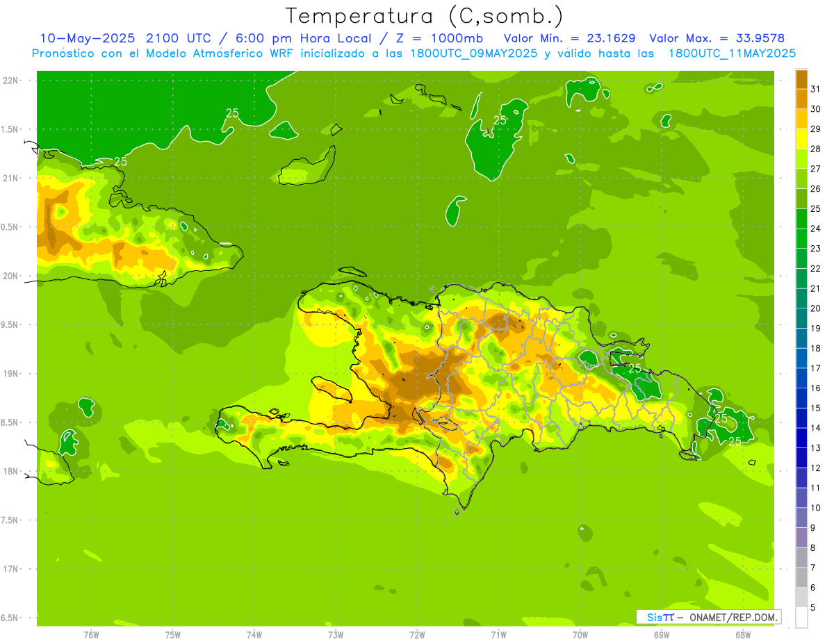Image resolution: width=834 pixels, height=644 pixels.
Task: Click the colorbar swatch between 12 and 13
Action: (x=801, y=457)
